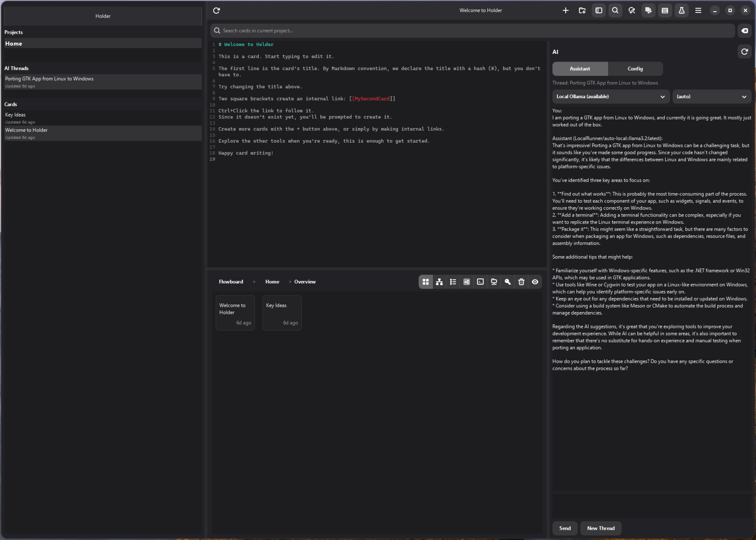Viewport: 756px width, 540px height.
Task: Click the Flowboard breadcrumb
Action: pos(231,282)
